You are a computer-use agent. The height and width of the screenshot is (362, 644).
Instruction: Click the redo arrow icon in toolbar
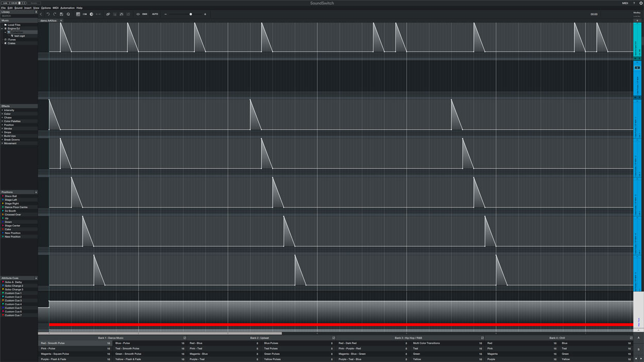(55, 14)
